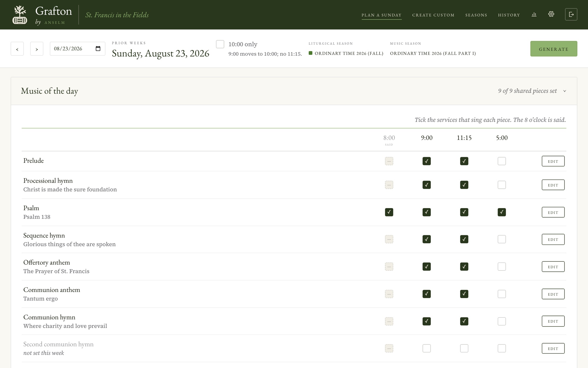Uncheck Psalm for the 8:00 service
The height and width of the screenshot is (368, 588).
coord(389,212)
